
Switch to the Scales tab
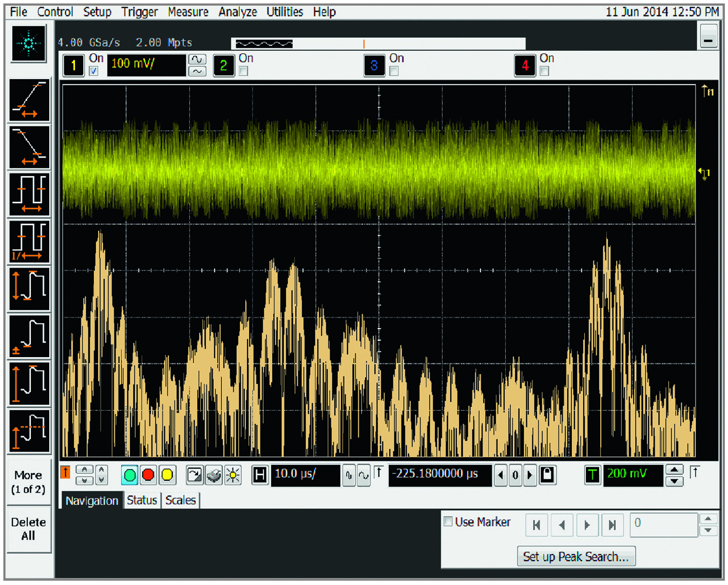click(x=181, y=500)
